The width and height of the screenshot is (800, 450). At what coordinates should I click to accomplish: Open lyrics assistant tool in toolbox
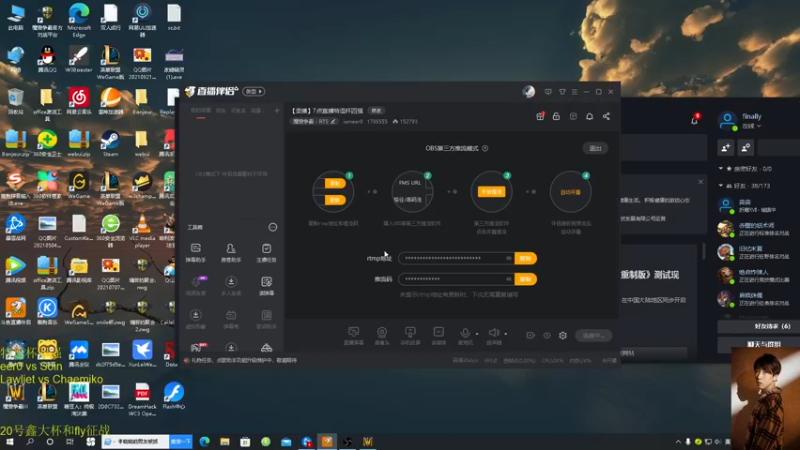pyautogui.click(x=266, y=319)
